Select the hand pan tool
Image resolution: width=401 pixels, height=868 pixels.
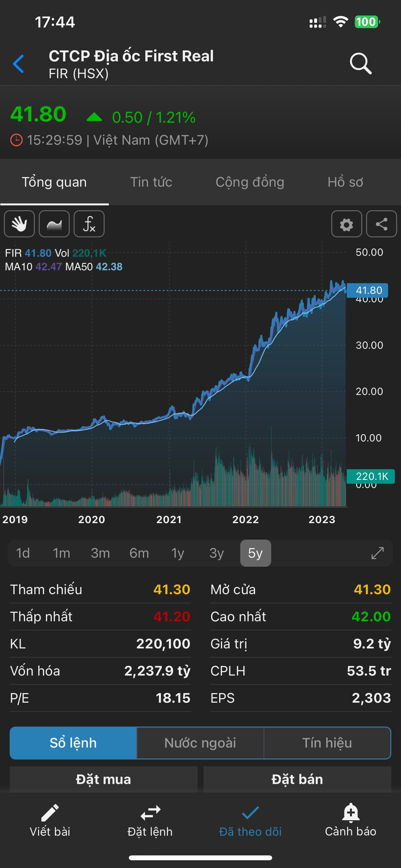(19, 224)
